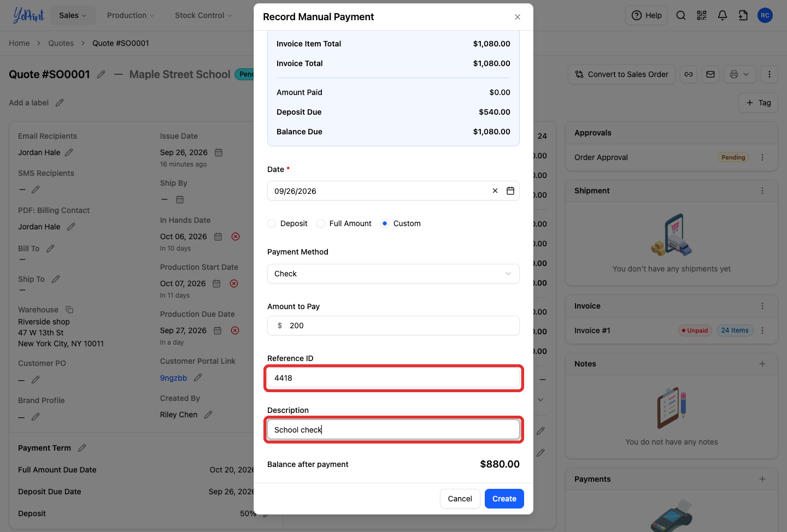Click the Amount to Pay field
This screenshot has height=532, width=787.
[x=393, y=326]
